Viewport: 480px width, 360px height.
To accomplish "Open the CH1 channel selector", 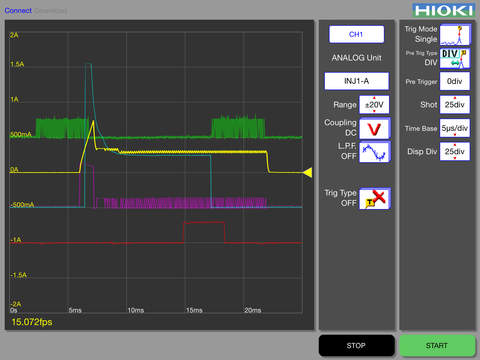I will (356, 34).
